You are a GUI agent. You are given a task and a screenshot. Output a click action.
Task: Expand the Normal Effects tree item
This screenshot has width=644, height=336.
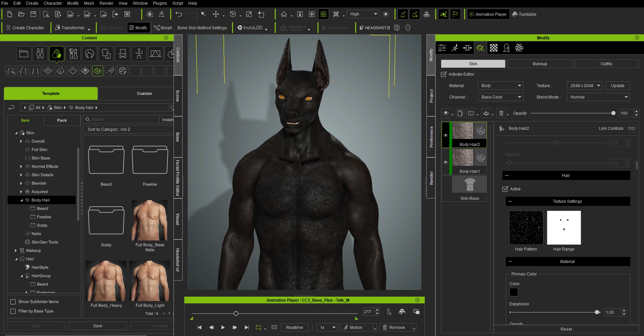pos(21,166)
